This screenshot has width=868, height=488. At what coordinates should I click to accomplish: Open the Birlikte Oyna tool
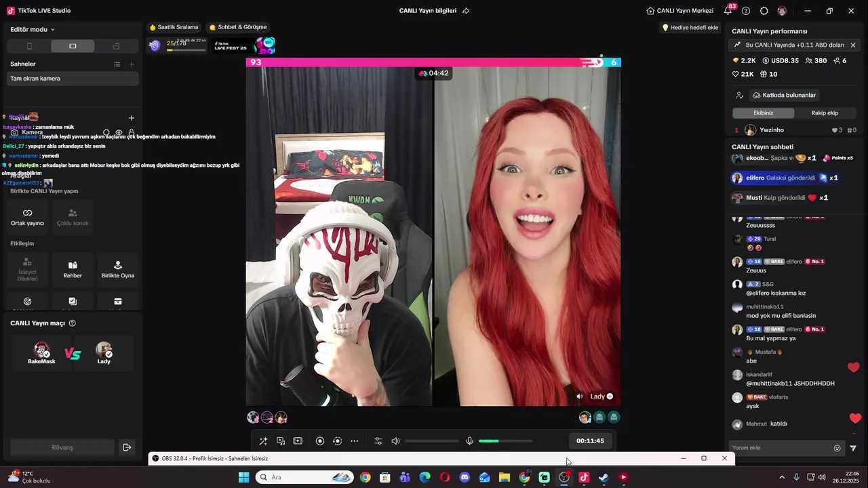(118, 269)
